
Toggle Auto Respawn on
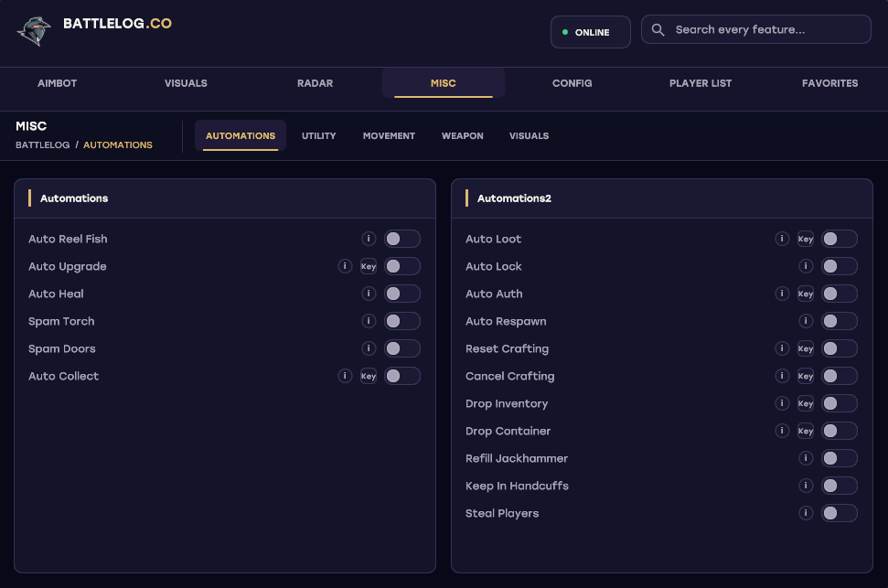pyautogui.click(x=840, y=321)
